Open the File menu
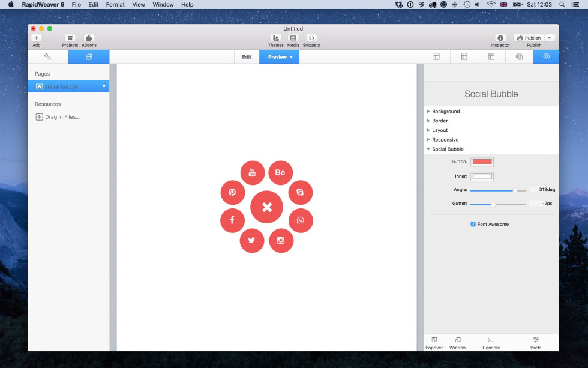 76,4
